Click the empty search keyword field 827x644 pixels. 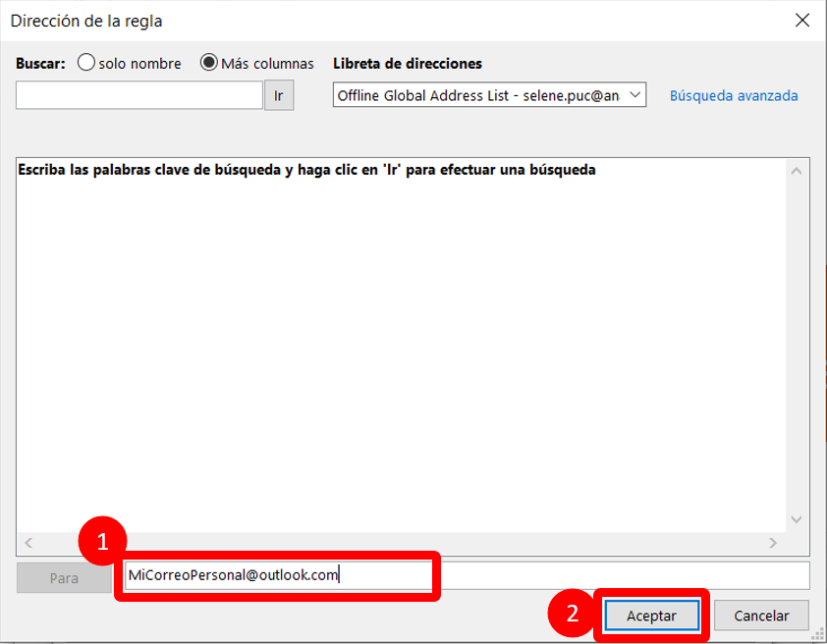(138, 95)
